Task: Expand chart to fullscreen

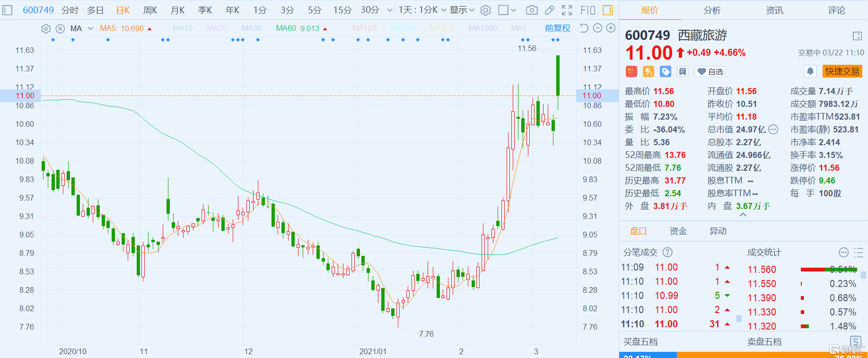Action: pos(567,10)
